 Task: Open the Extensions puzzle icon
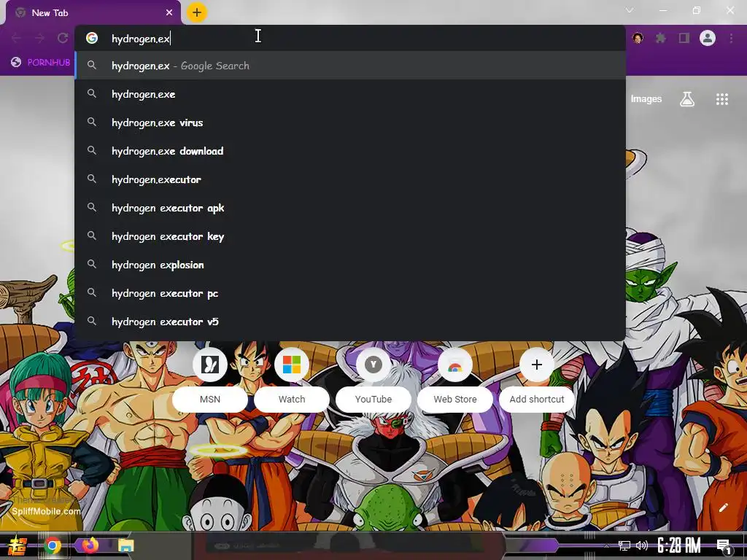661,38
